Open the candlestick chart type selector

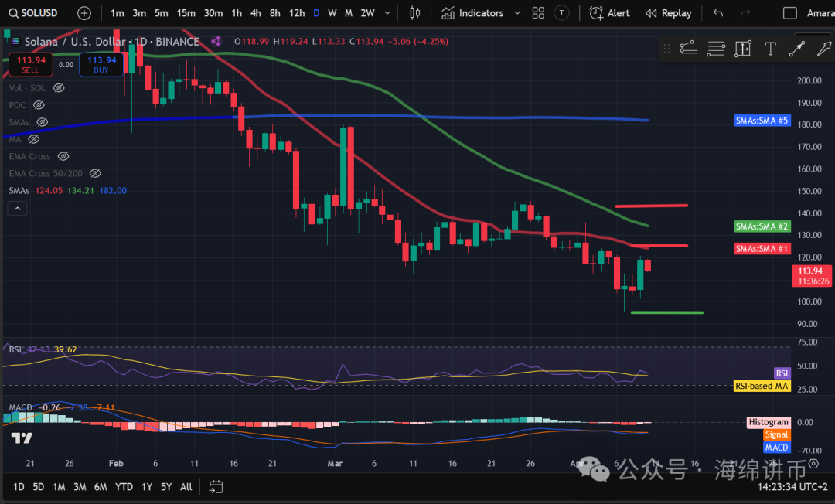(415, 13)
